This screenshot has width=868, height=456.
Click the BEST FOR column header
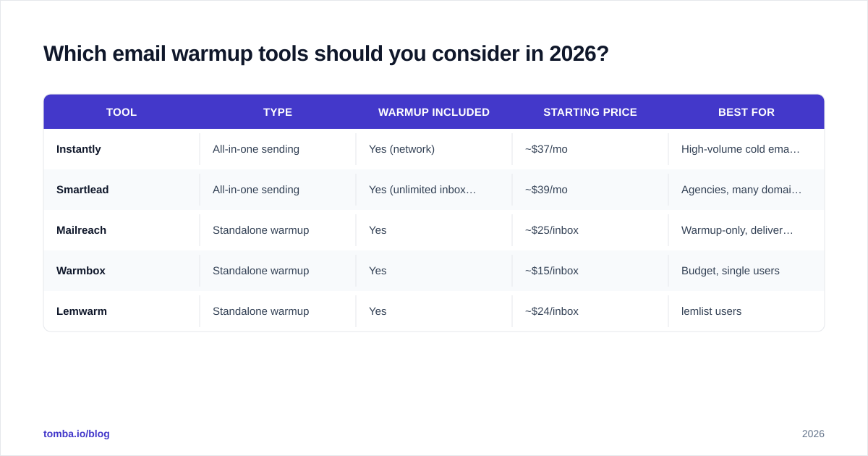click(746, 112)
